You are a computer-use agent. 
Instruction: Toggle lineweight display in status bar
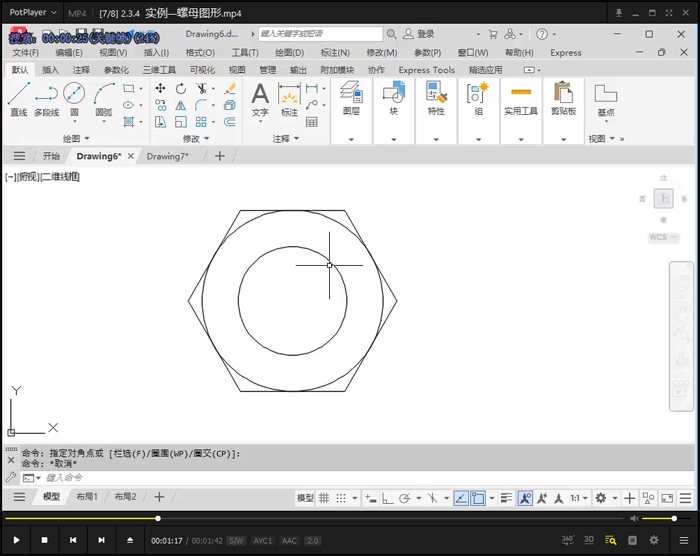pos(506,498)
